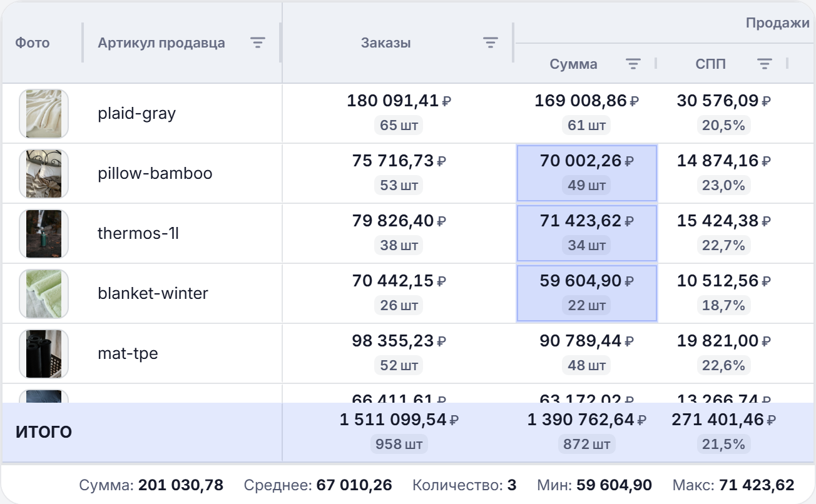Select sales sum cell 169 008,86 ₽
This screenshot has width=816, height=504.
586,113
